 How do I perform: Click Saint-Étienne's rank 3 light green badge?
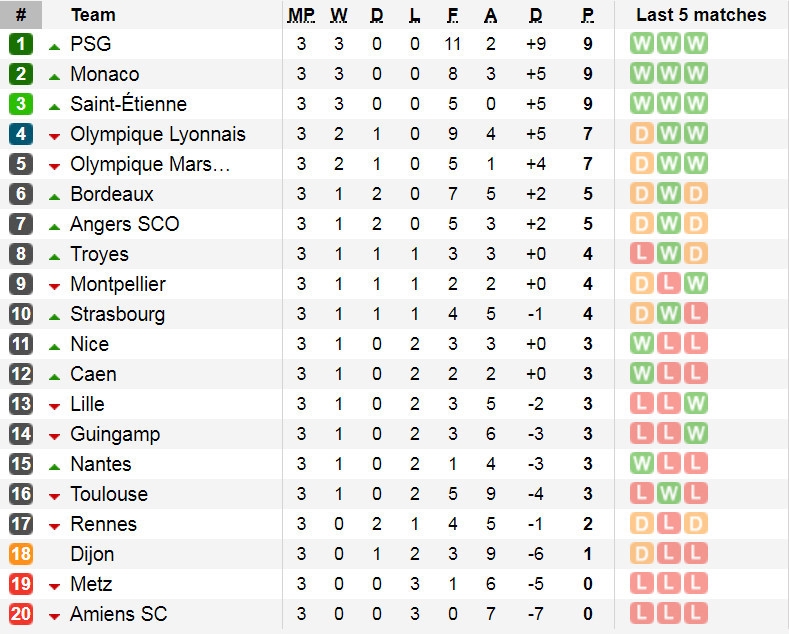click(x=21, y=104)
